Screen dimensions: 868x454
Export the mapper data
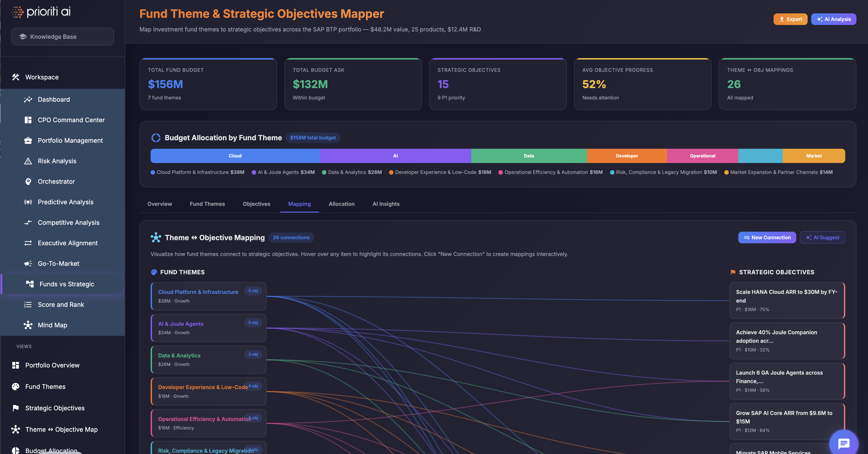pos(790,19)
